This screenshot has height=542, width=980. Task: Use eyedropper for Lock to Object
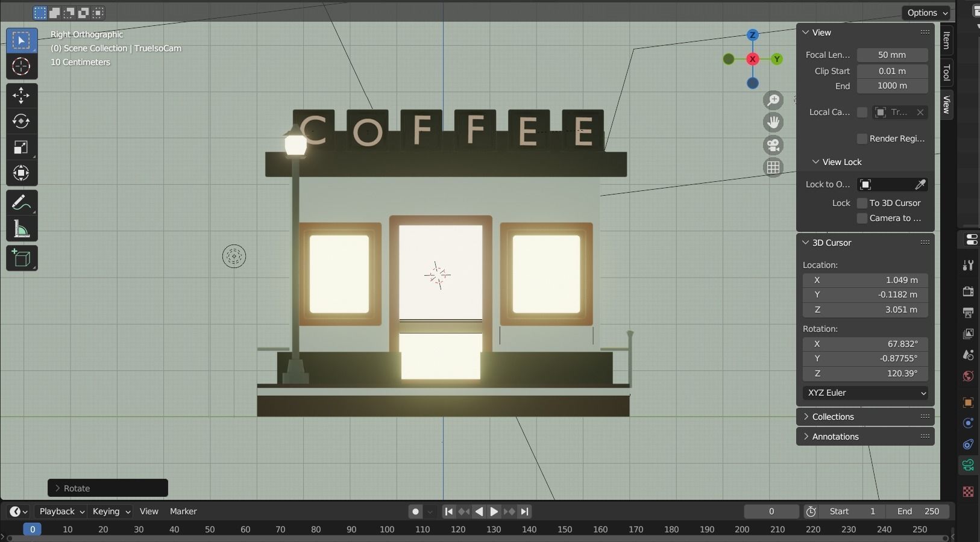tap(920, 184)
